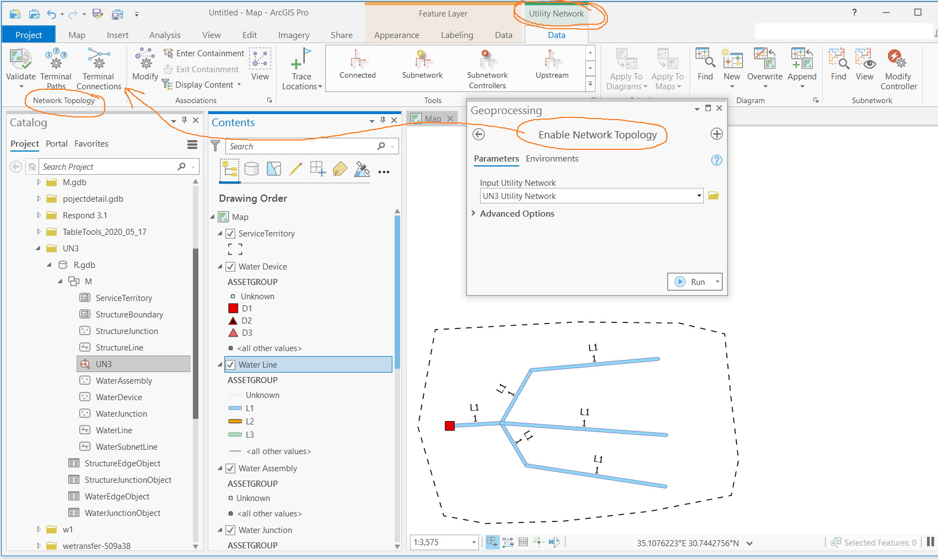Viewport: 938px width, 560px height.
Task: Toggle Water Junction layer visibility
Action: [x=230, y=530]
